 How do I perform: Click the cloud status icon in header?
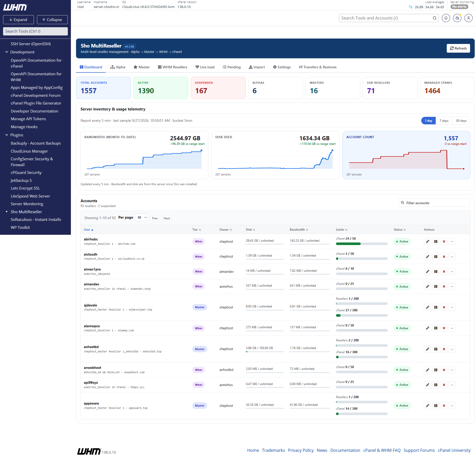(x=457, y=18)
